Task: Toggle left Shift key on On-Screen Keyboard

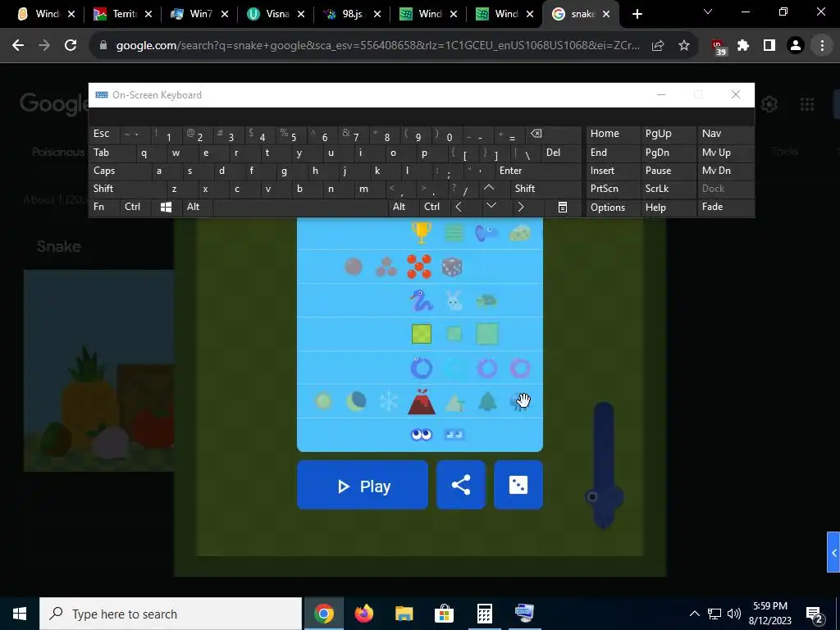Action: 127,189
